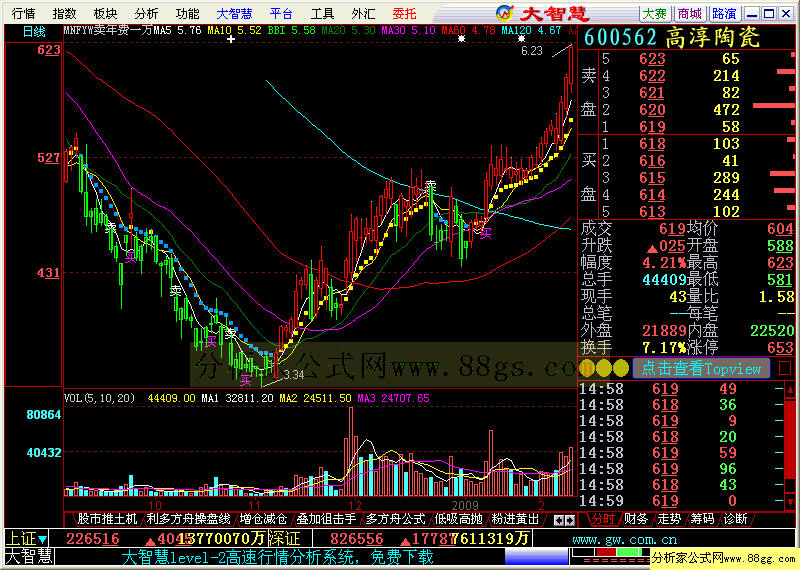The height and width of the screenshot is (570, 800).
Task: Open the 板块 menu
Action: [x=105, y=13]
